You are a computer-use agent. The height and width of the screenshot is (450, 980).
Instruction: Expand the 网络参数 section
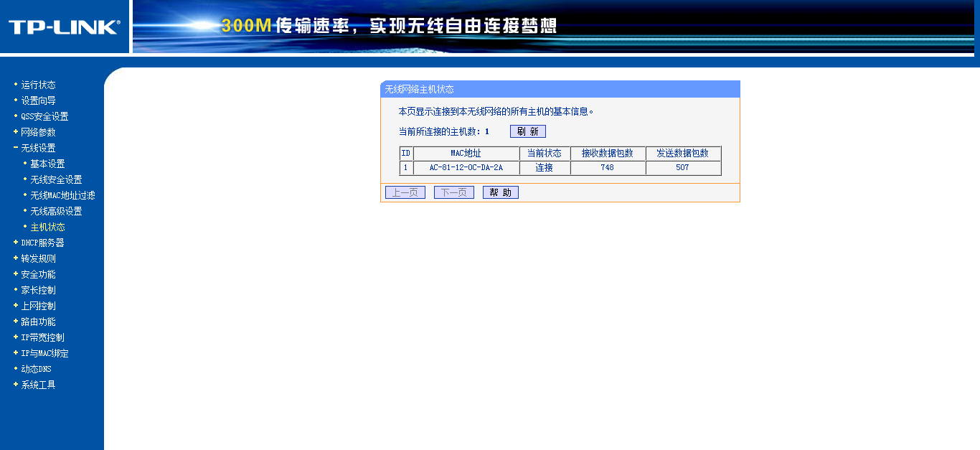(38, 132)
